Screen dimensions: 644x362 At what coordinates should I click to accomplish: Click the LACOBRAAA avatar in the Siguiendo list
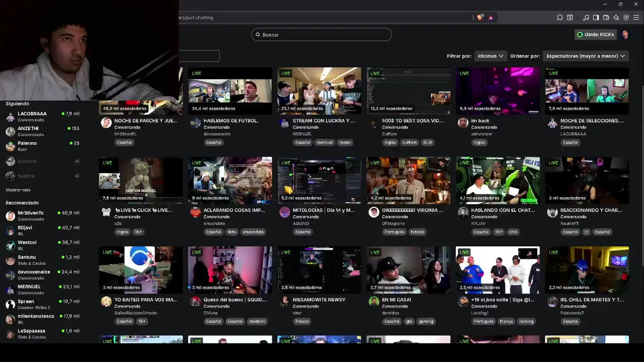(x=10, y=117)
